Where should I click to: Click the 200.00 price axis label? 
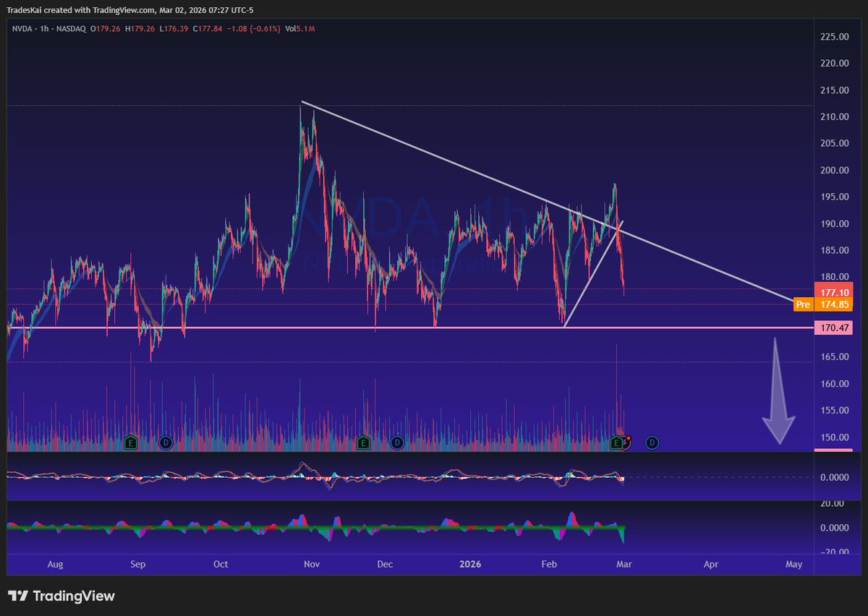coord(834,170)
